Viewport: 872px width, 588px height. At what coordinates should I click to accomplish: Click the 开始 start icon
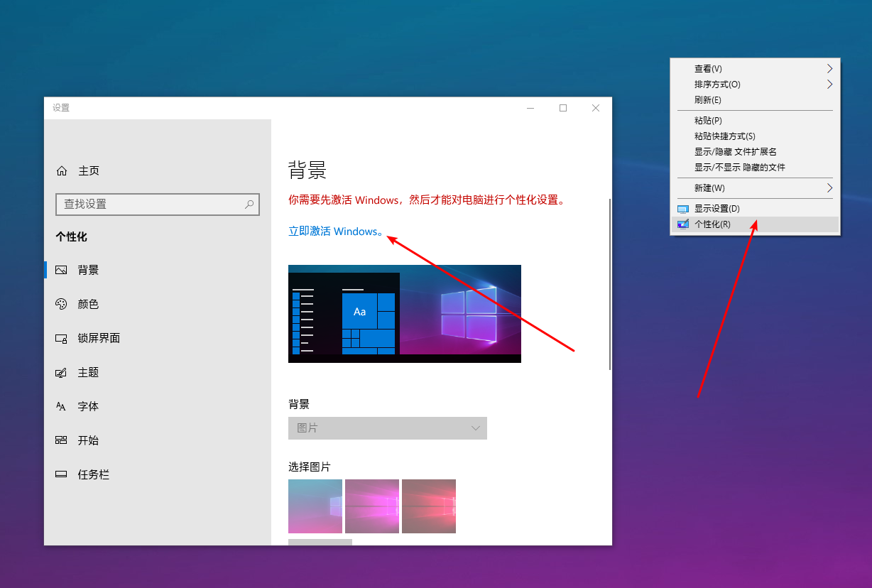coord(62,441)
